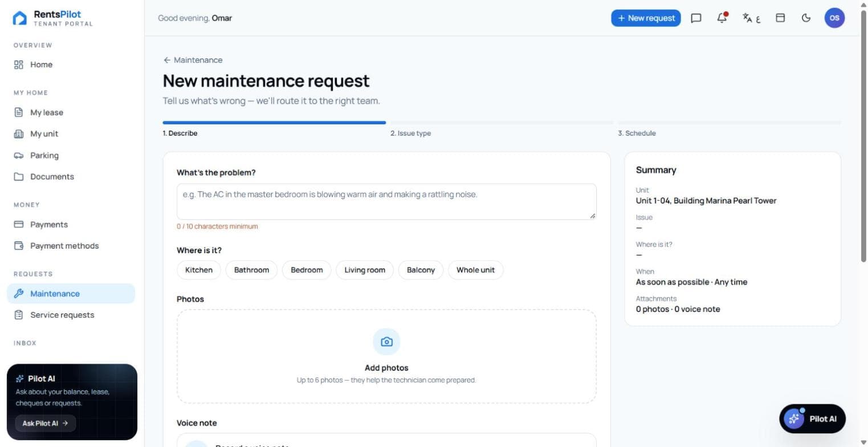Screen dimensions: 868x447
Task: Toggle dark mode with the moon icon
Action: [806, 18]
